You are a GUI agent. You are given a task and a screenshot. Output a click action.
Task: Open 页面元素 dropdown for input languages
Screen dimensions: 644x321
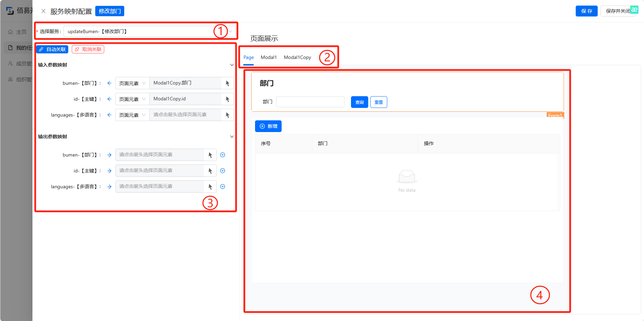(132, 115)
